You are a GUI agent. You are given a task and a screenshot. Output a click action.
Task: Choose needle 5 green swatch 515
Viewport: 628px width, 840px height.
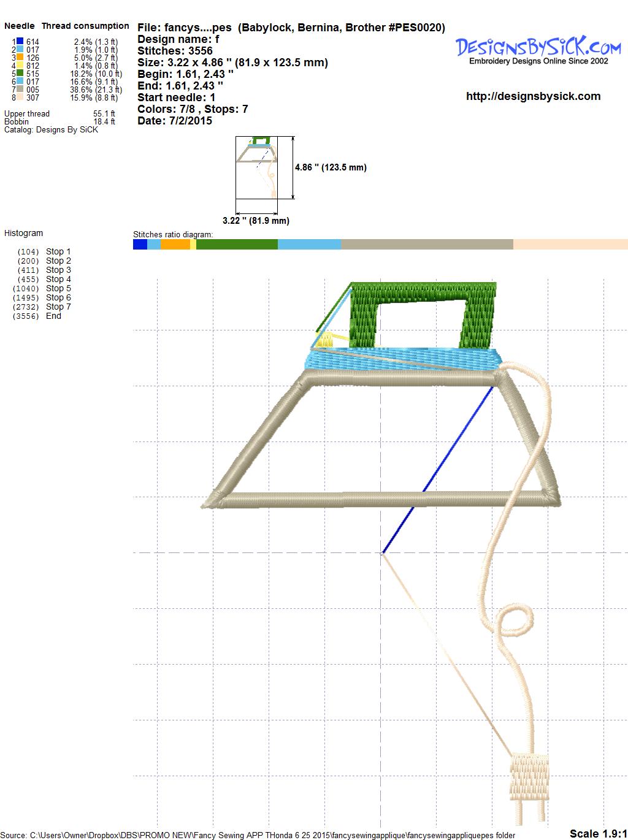(x=20, y=74)
